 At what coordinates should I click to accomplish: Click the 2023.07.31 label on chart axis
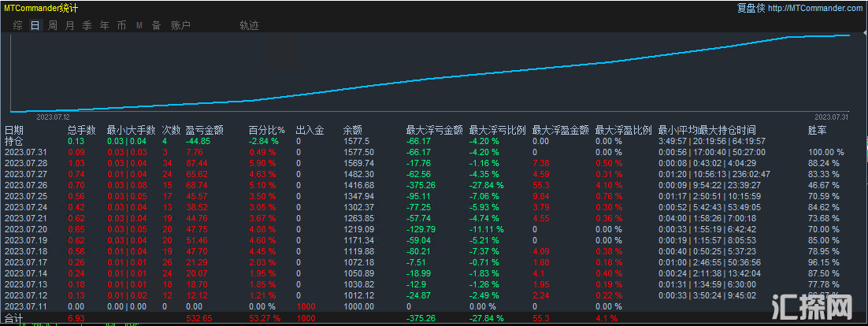[832, 117]
